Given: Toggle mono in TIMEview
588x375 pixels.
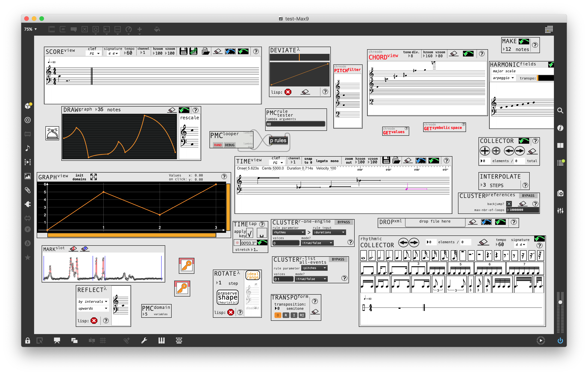Looking at the screenshot, I should click(334, 161).
